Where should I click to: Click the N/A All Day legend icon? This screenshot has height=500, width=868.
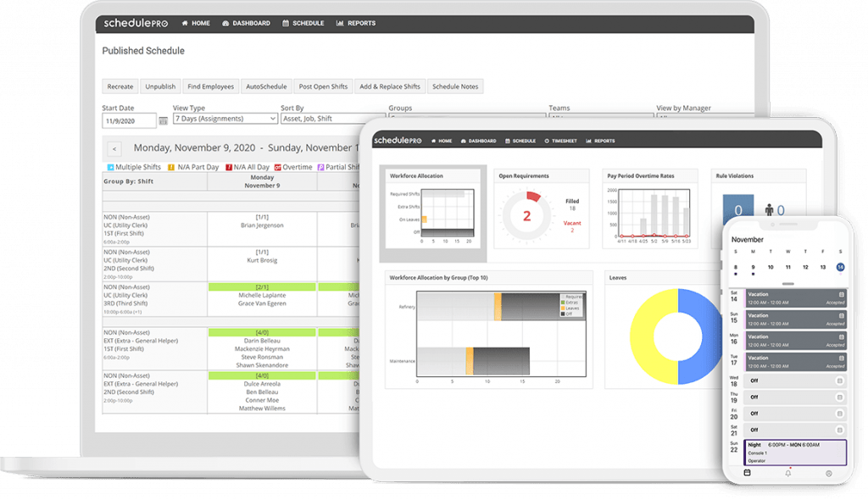tap(229, 167)
